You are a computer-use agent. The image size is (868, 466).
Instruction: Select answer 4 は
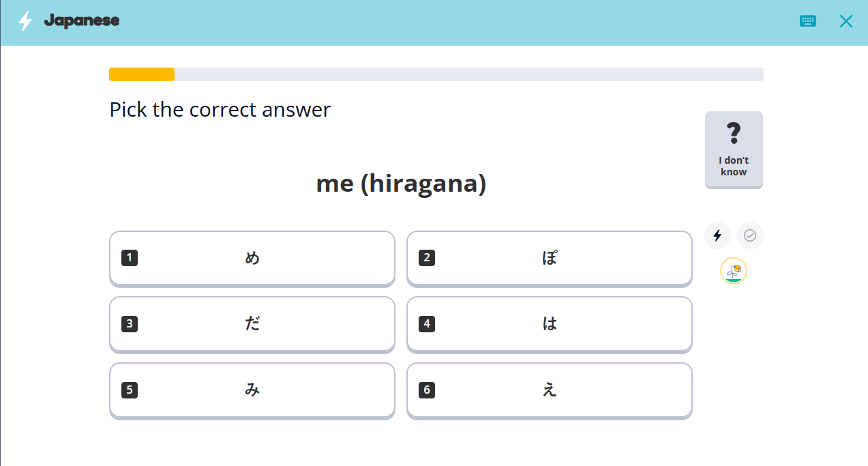pyautogui.click(x=550, y=324)
